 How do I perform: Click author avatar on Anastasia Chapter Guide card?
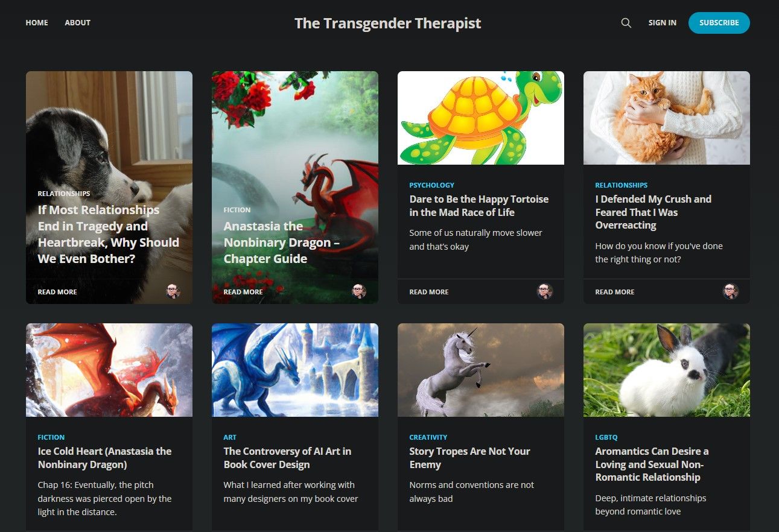tap(359, 291)
